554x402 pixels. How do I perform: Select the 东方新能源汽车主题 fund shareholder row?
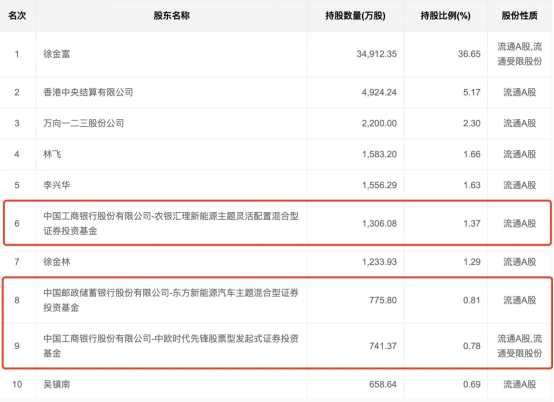coord(277,300)
